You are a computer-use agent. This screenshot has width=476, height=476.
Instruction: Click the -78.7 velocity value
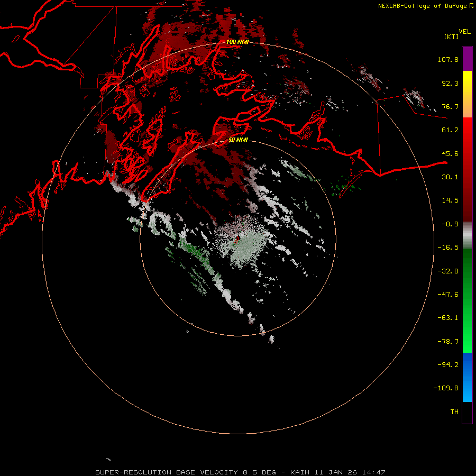tap(448, 342)
